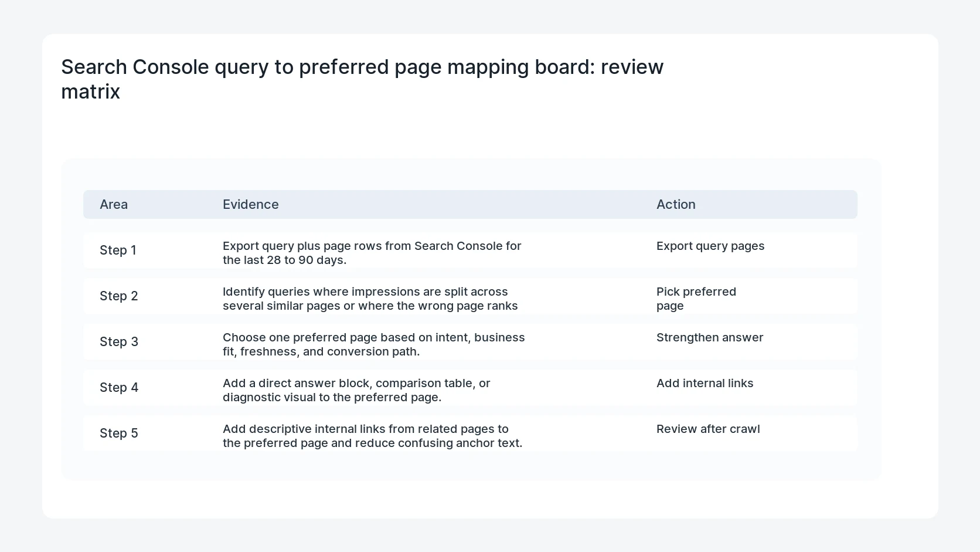This screenshot has width=980, height=552.
Task: Click the 'Review after crawl' action cell
Action: coord(708,429)
